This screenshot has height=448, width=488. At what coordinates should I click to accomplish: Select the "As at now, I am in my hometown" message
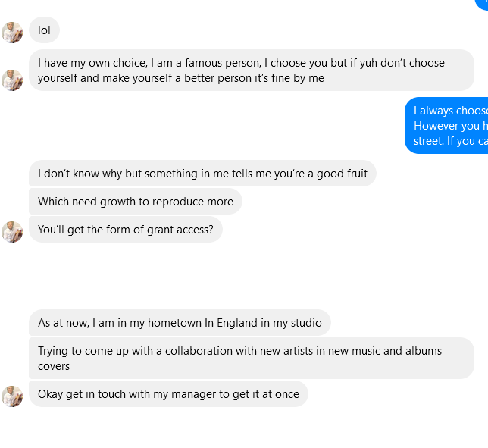[180, 323]
